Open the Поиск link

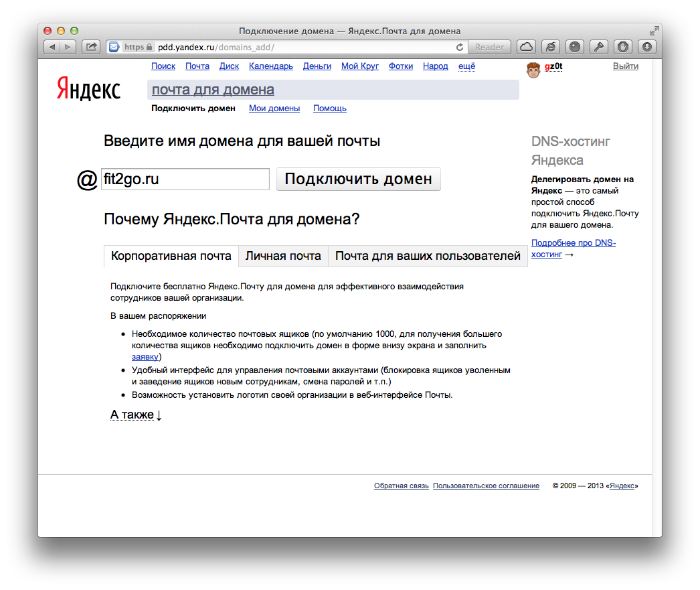point(163,66)
